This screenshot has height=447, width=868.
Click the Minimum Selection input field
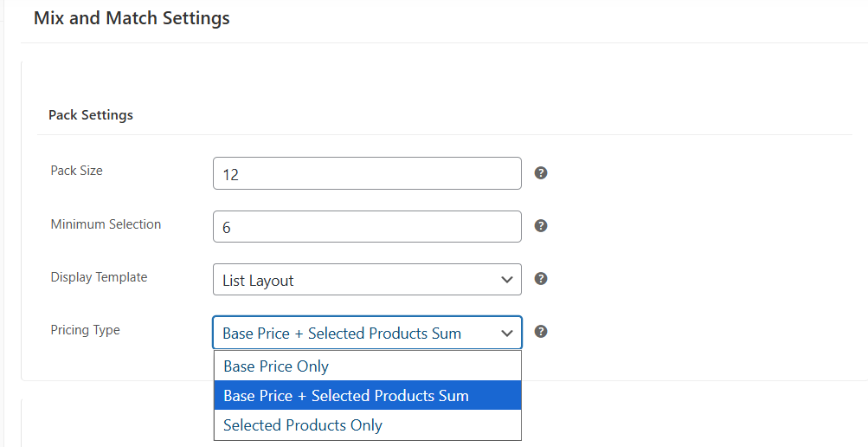367,227
